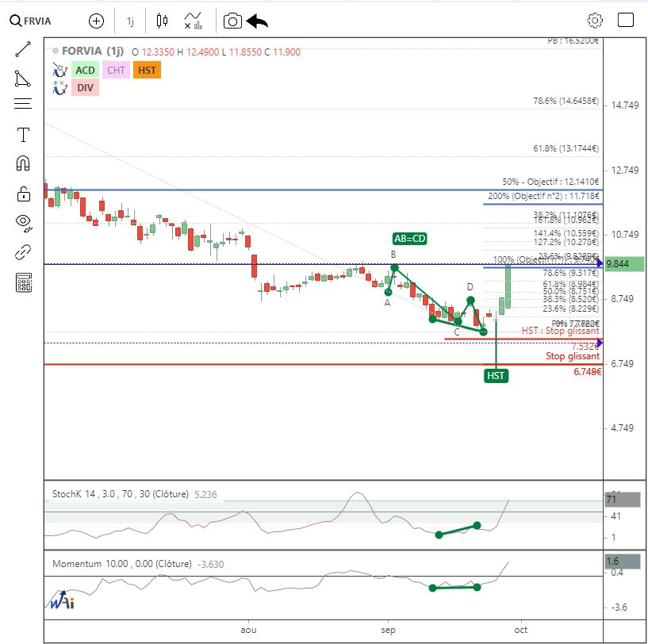Click the Momentum value tag 1.6
Image resolution: width=648 pixels, height=644 pixels.
coord(622,561)
